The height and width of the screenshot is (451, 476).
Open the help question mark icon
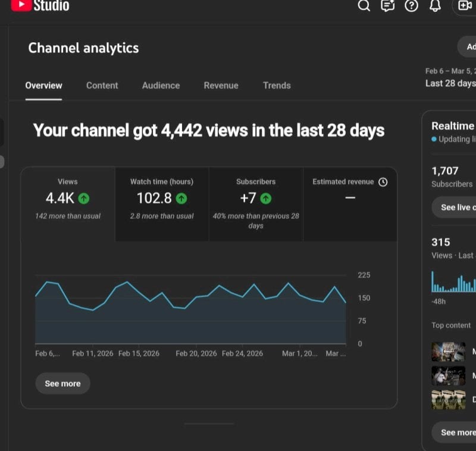click(411, 6)
